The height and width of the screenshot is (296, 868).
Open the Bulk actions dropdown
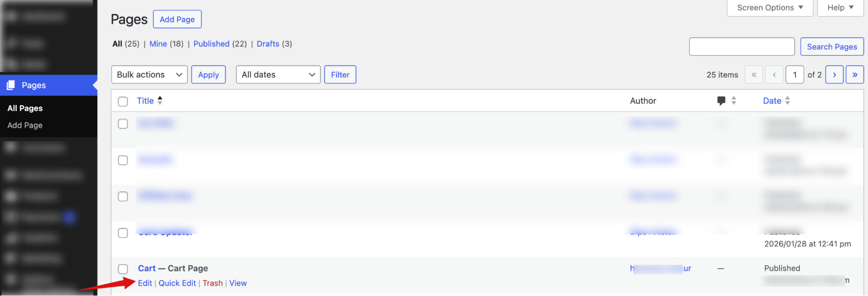pos(149,74)
